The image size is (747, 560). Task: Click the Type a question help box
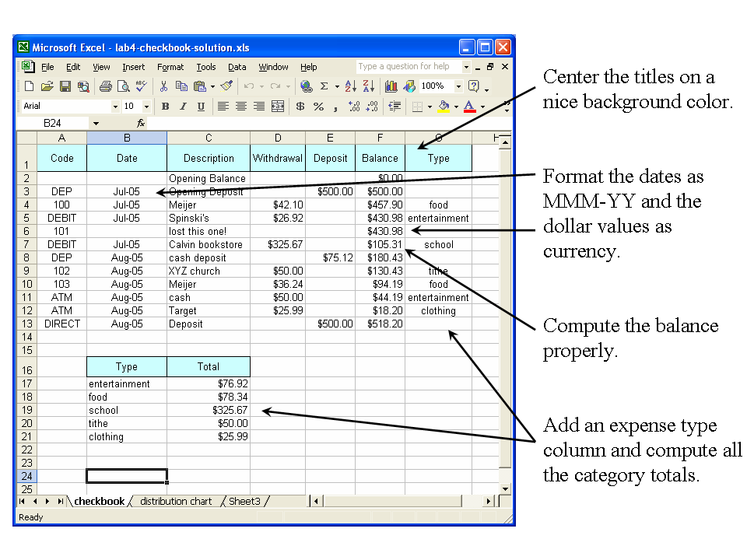(x=408, y=67)
